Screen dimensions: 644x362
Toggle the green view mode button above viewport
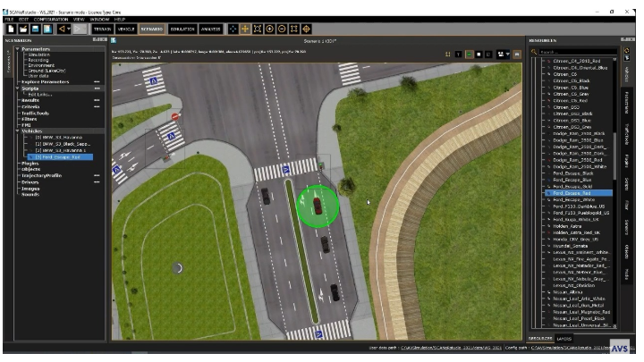pos(471,54)
